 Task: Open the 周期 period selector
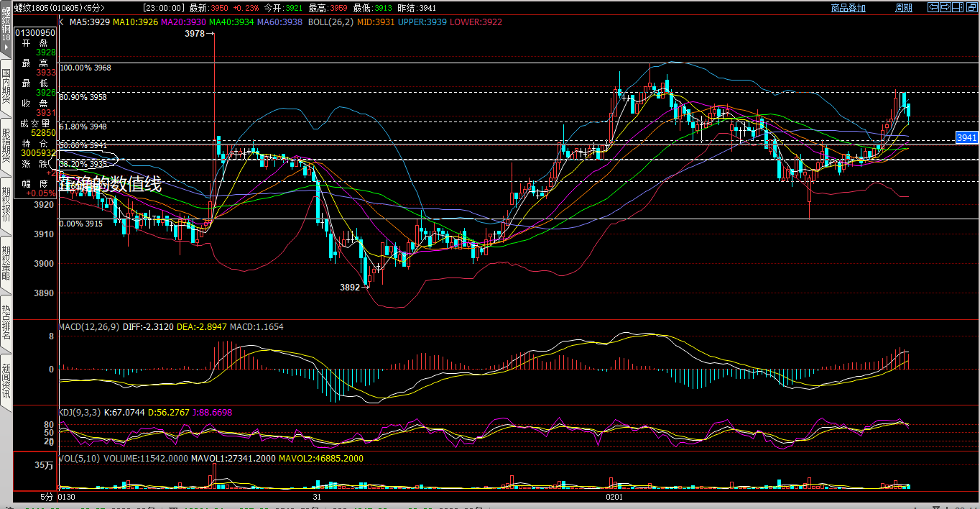(x=903, y=8)
